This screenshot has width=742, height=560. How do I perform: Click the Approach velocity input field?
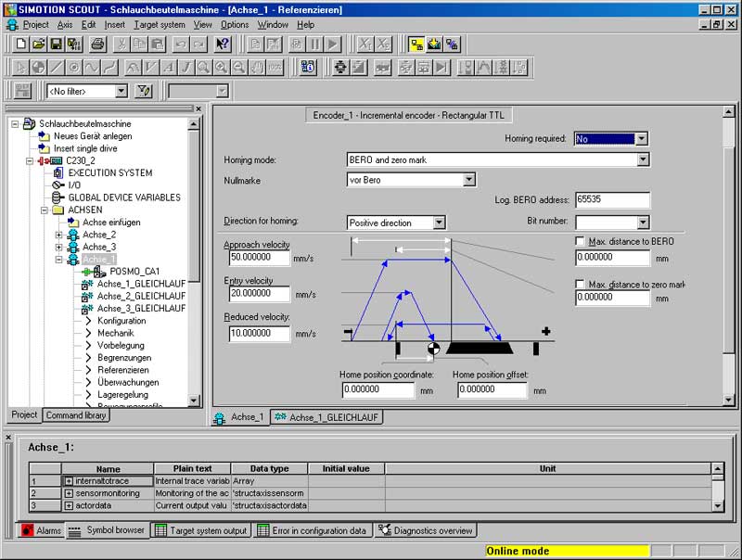[258, 257]
